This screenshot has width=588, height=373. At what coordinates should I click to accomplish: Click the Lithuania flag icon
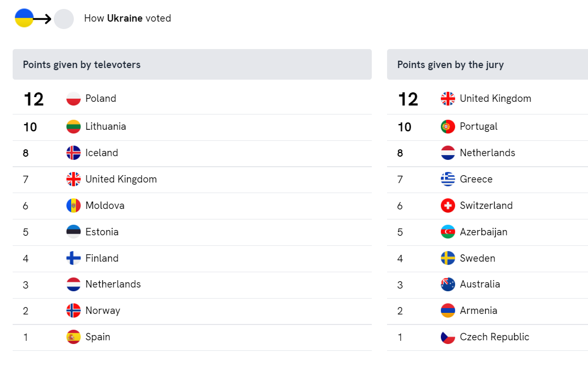73,127
